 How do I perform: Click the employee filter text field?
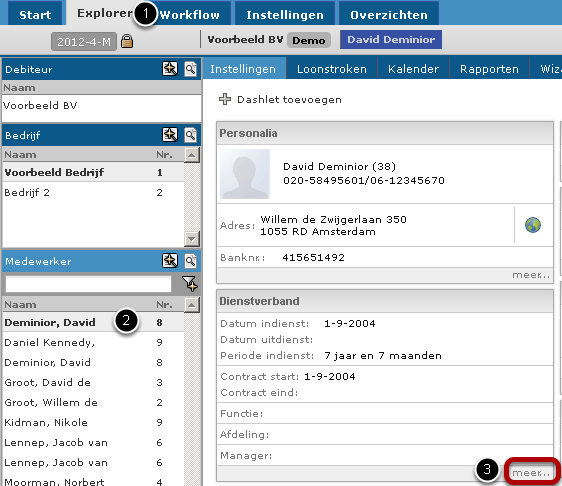point(88,284)
